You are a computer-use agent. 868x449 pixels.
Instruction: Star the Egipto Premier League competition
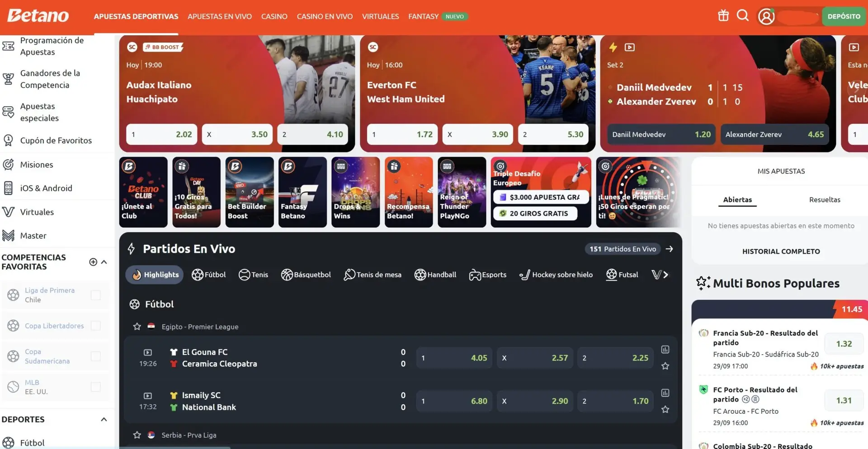pyautogui.click(x=137, y=327)
